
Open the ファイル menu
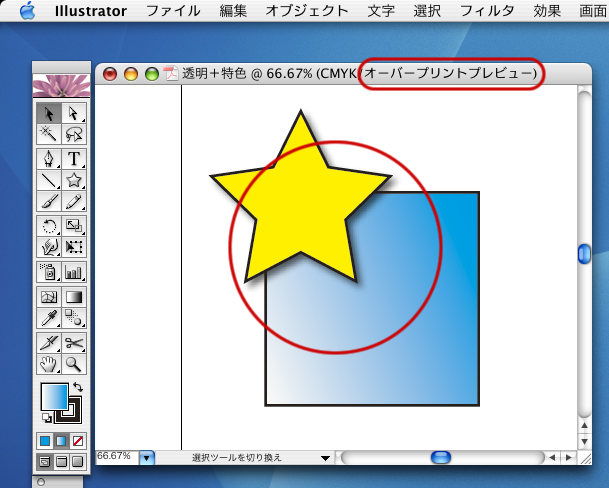pyautogui.click(x=173, y=11)
